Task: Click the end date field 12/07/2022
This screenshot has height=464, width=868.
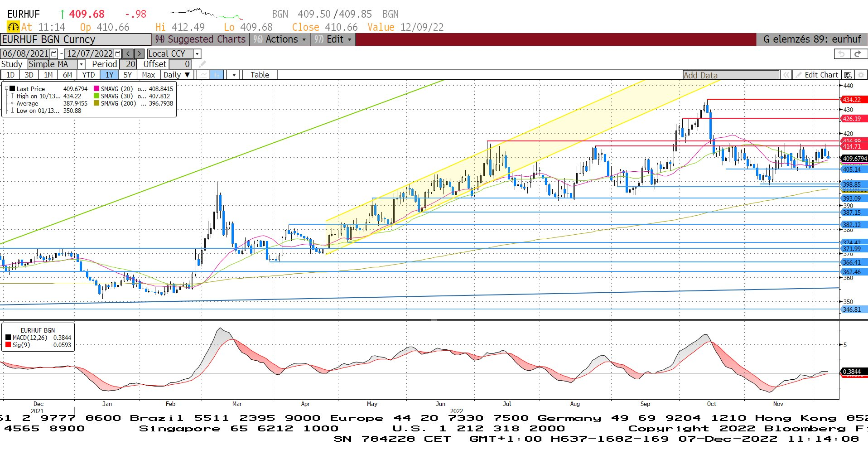Action: click(90, 53)
